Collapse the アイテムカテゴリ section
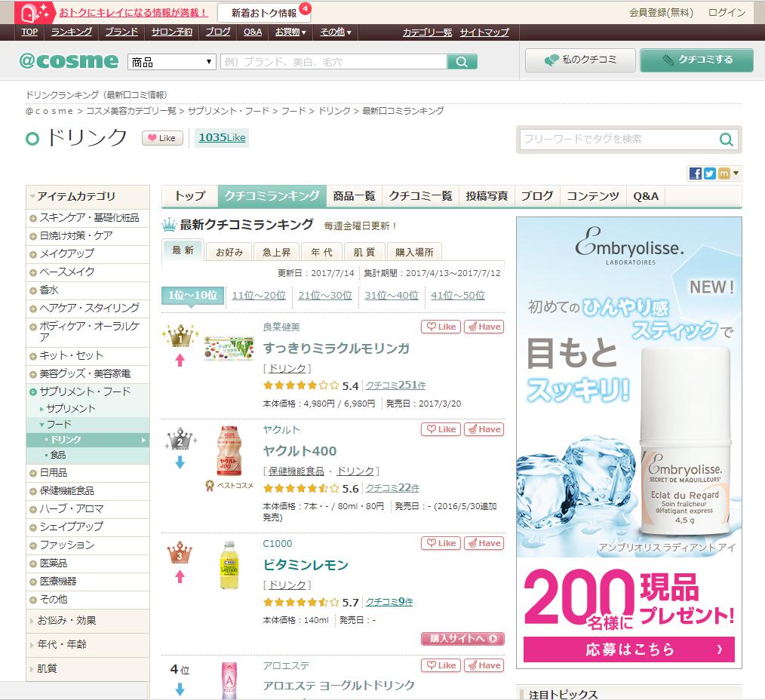 [88, 197]
